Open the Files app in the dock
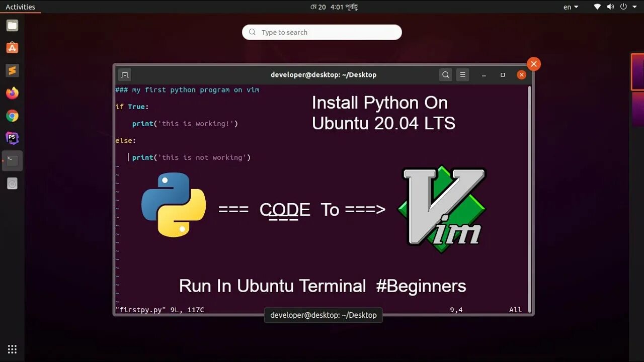Screen dimensions: 644x362 [x=13, y=25]
